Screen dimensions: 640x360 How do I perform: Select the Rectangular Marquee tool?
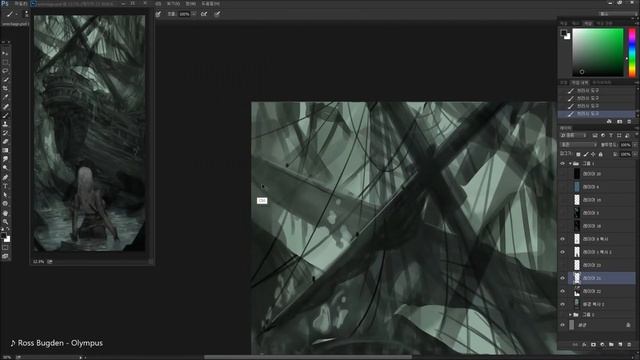[5, 62]
